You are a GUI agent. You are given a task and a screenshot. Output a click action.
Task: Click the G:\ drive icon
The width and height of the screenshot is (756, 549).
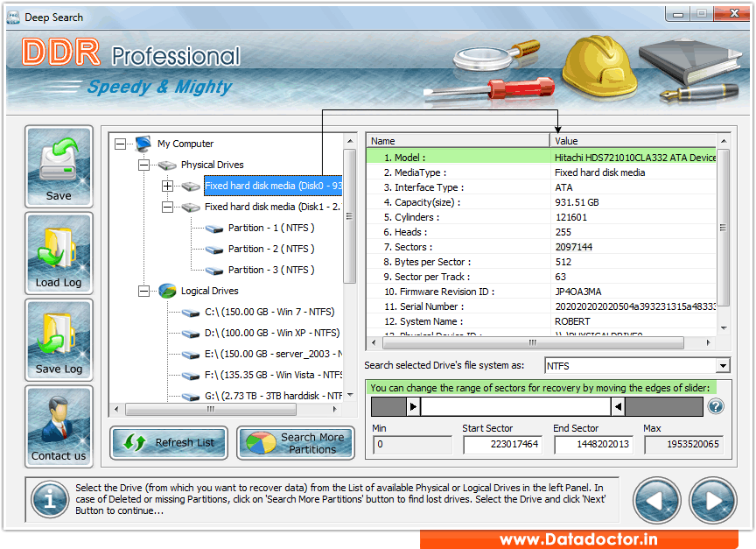191,397
